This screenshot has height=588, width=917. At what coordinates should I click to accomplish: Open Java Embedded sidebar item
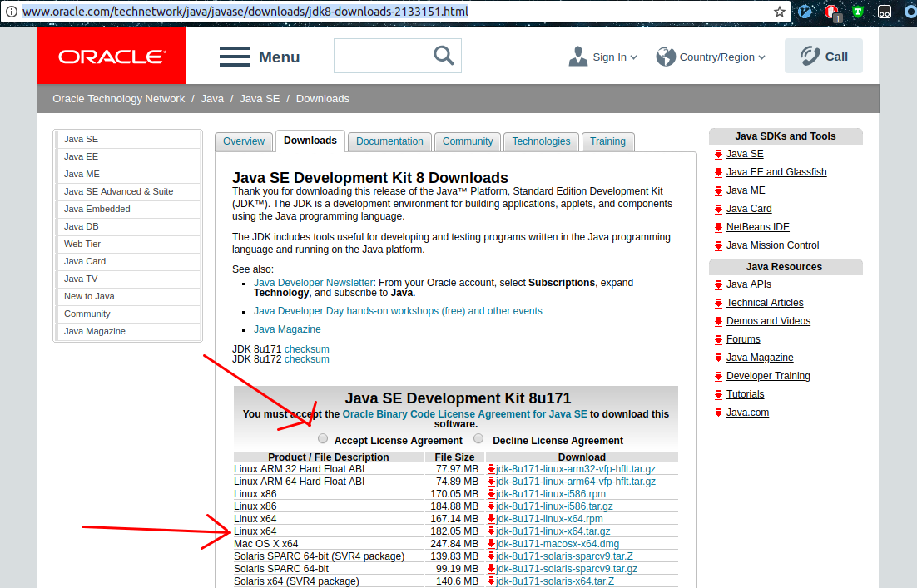pos(129,210)
